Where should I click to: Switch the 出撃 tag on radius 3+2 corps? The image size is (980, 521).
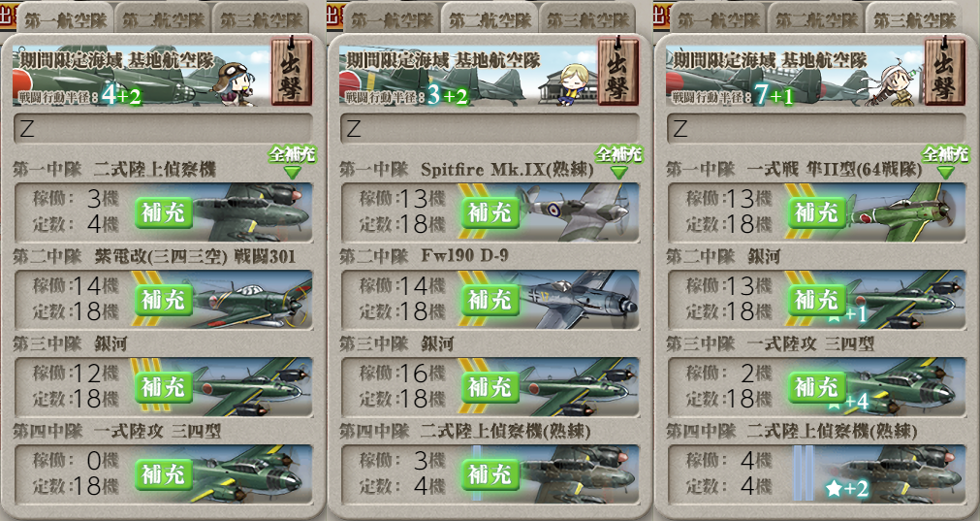click(x=618, y=71)
